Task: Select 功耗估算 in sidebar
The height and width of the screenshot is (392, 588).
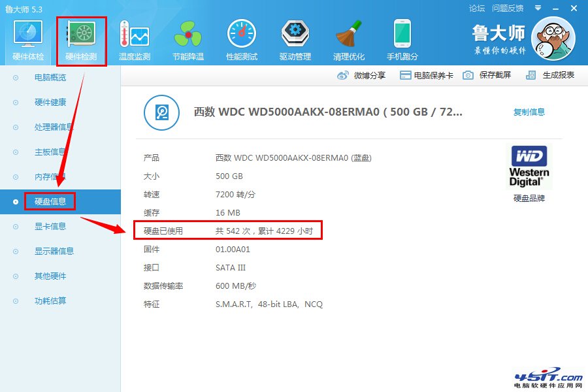Action: click(x=50, y=301)
